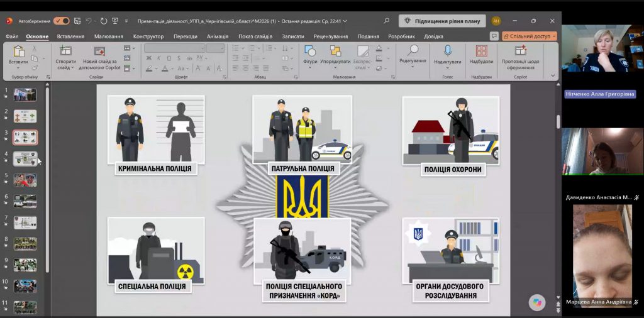
Task: Click the Спільний доступ share button
Action: coord(530,36)
